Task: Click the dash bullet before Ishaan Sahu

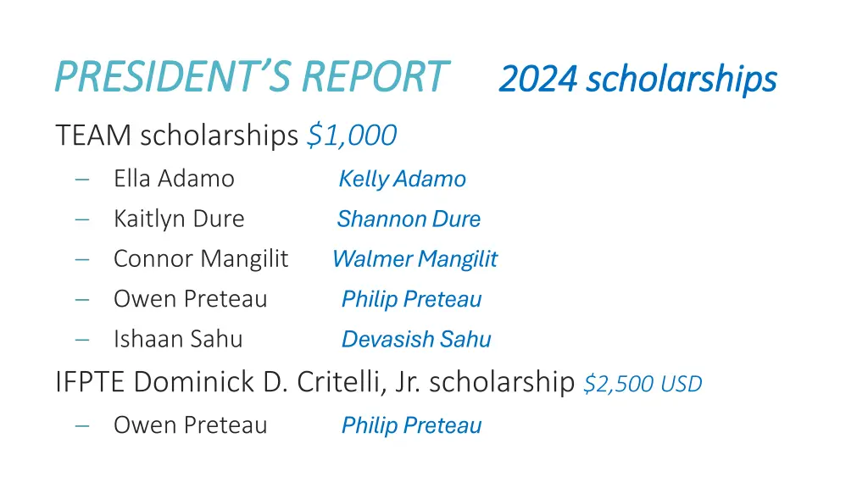Action: point(82,340)
